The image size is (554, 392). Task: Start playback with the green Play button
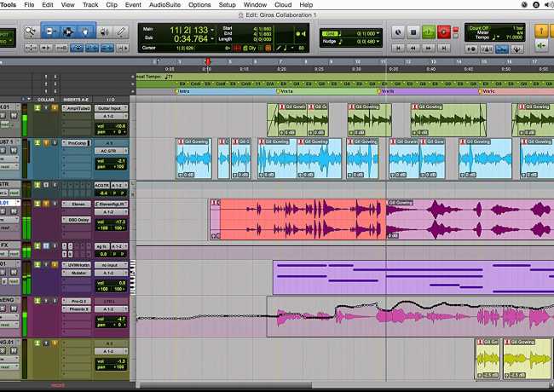pyautogui.click(x=429, y=32)
